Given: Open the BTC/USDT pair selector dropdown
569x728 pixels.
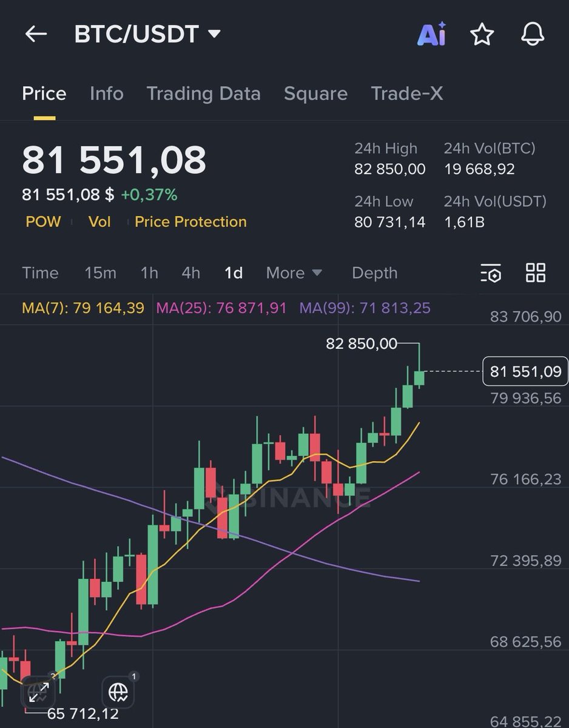Looking at the screenshot, I should click(x=147, y=35).
